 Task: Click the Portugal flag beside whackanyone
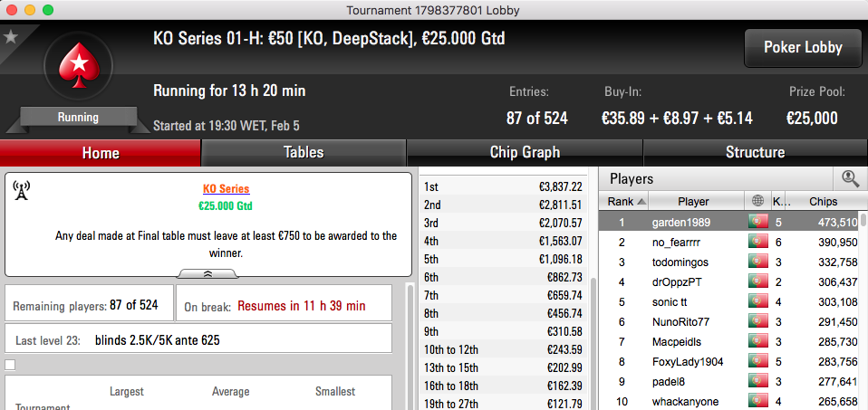coord(757,402)
